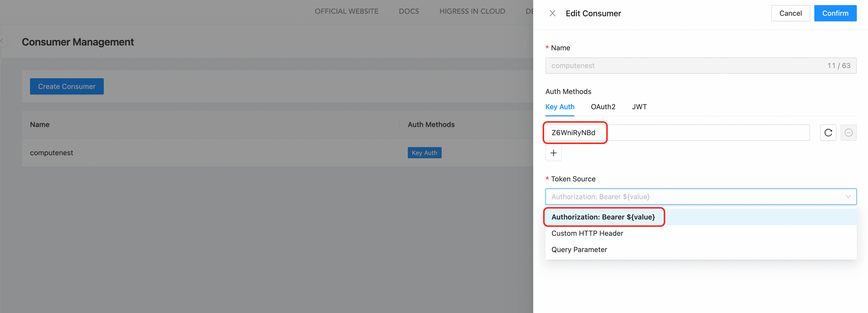The height and width of the screenshot is (313, 868).
Task: Switch to the Key Auth tab
Action: [x=560, y=107]
